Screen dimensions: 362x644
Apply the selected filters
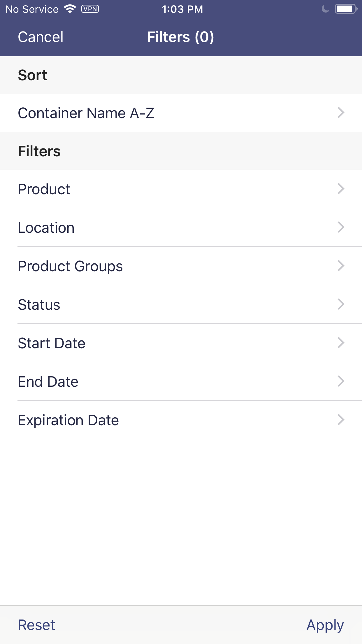(x=325, y=626)
